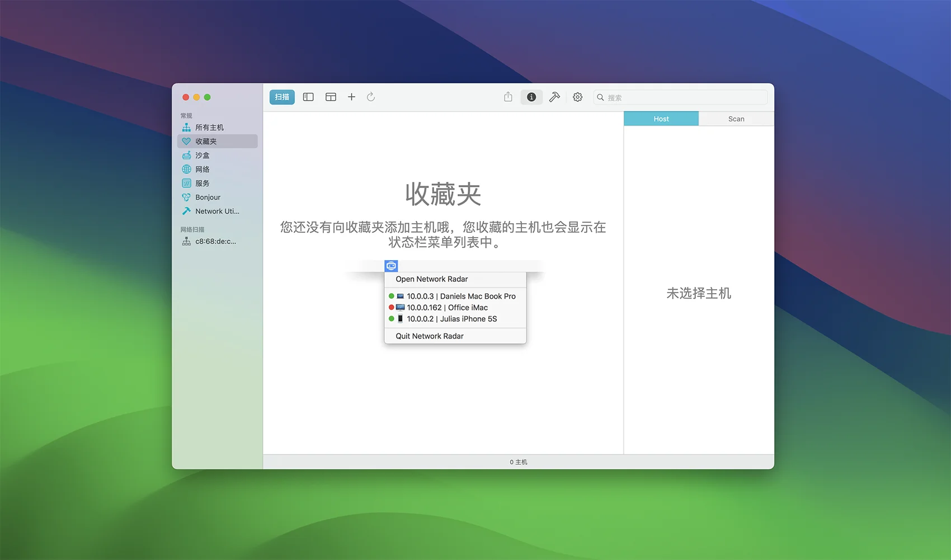Image resolution: width=951 pixels, height=560 pixels.
Task: Click the 0 主机 status bar text
Action: click(x=519, y=462)
